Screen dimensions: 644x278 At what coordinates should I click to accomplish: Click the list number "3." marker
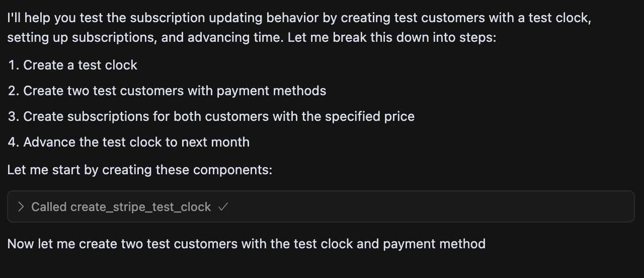14,117
